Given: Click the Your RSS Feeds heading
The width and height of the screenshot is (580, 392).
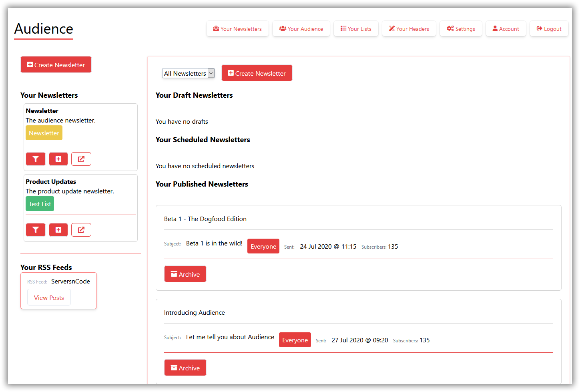Looking at the screenshot, I should (46, 267).
